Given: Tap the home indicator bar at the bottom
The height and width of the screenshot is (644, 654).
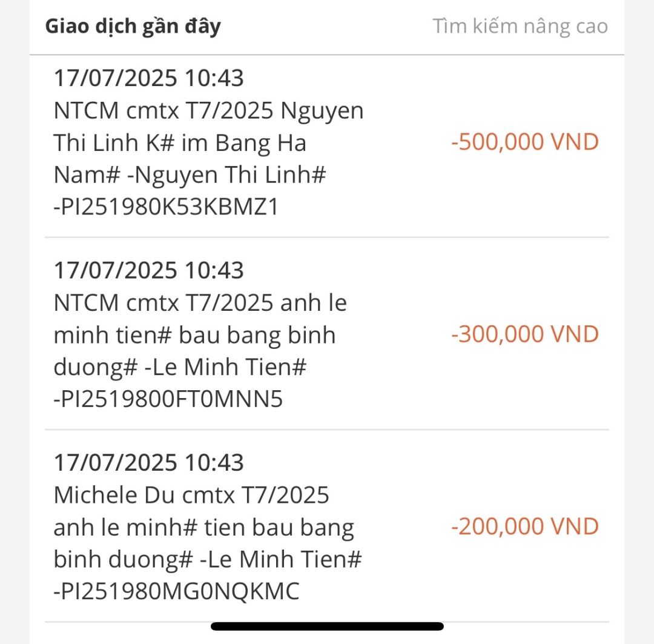Looking at the screenshot, I should coord(327,626).
